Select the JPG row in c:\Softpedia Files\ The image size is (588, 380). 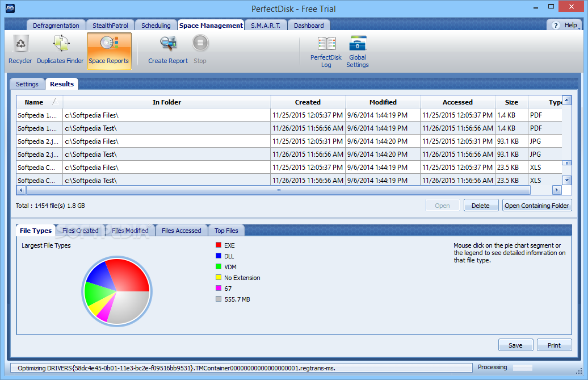289,141
